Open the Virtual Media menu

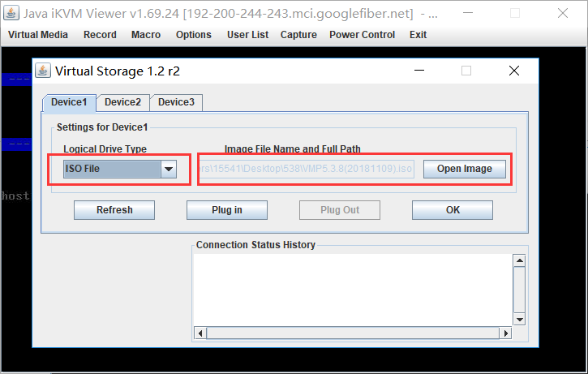click(37, 35)
